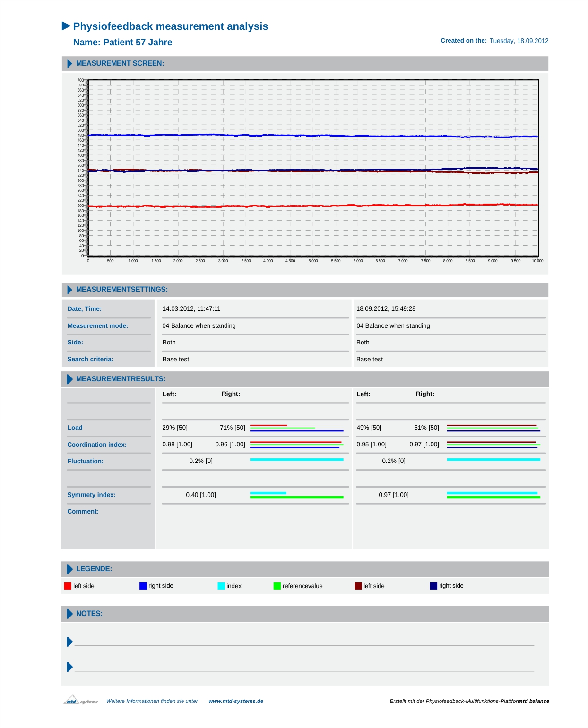Click the symmetry index value '0.40 [1.00]'
The width and height of the screenshot is (588, 728).
coord(201,495)
